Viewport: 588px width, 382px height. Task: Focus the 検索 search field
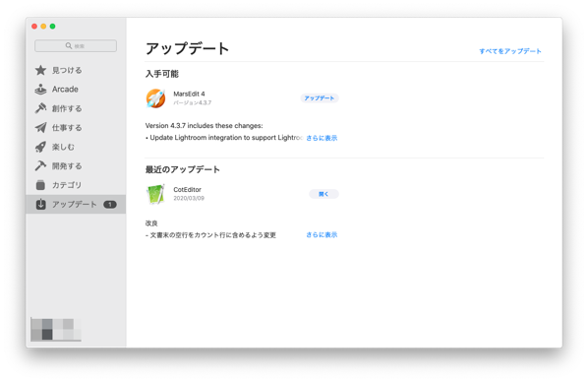pyautogui.click(x=76, y=46)
